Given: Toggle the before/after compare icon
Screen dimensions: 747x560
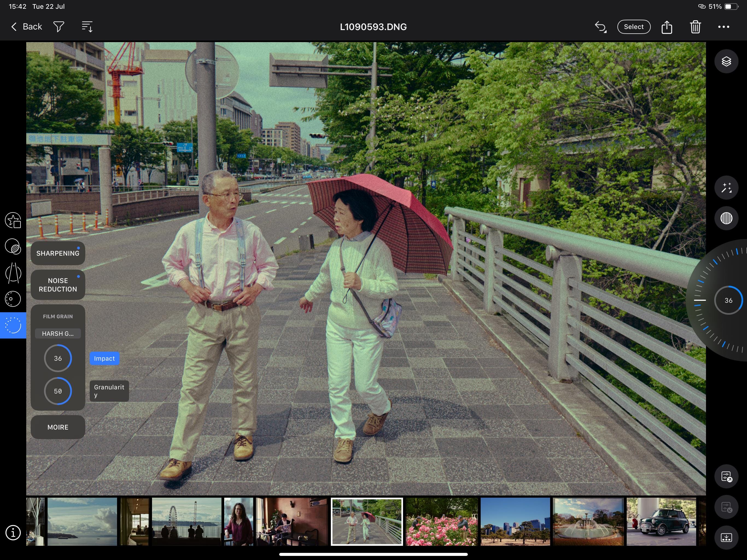Looking at the screenshot, I should coord(726,218).
